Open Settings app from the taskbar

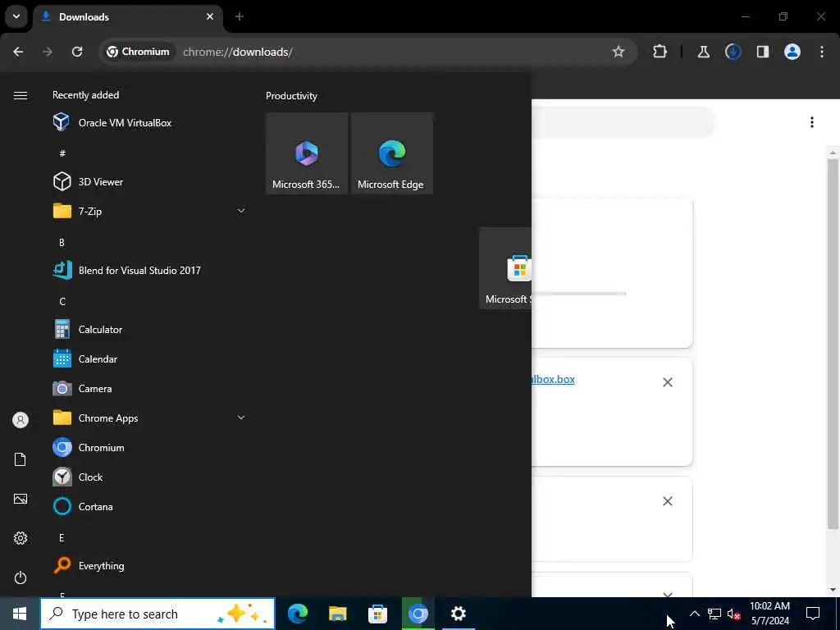[458, 614]
